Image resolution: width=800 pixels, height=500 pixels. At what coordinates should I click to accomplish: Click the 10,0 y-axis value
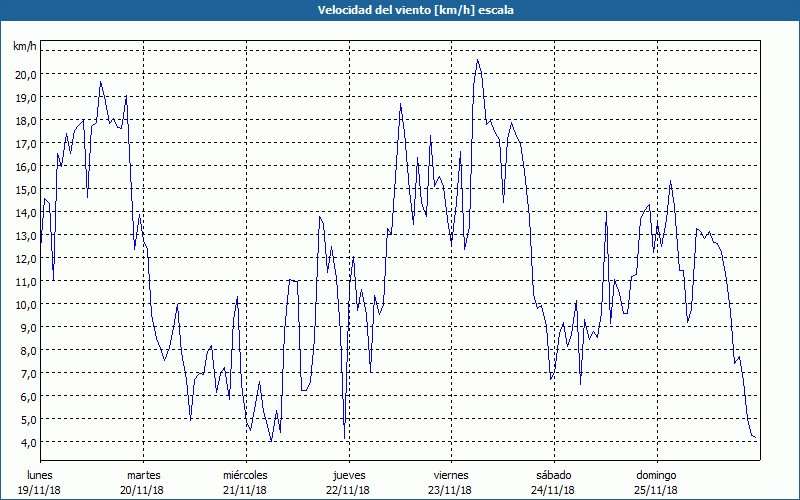point(27,304)
